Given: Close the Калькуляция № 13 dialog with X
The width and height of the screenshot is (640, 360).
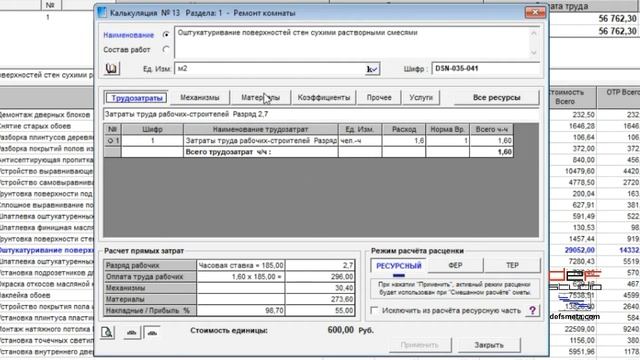Looking at the screenshot, I should click(x=535, y=13).
